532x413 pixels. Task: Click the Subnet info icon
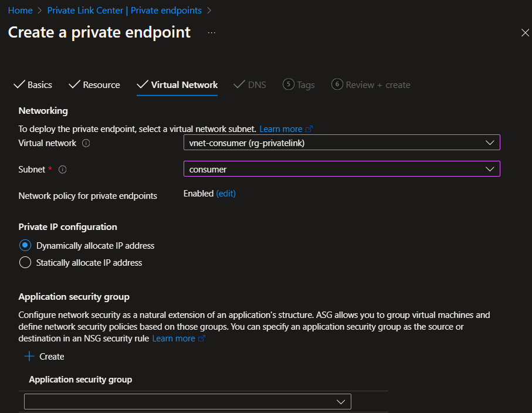[63, 170]
